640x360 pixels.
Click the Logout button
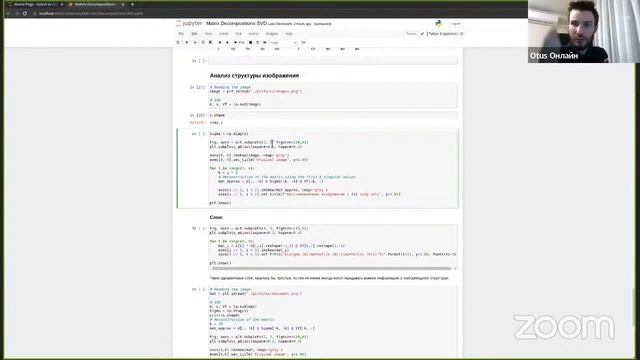coord(456,24)
